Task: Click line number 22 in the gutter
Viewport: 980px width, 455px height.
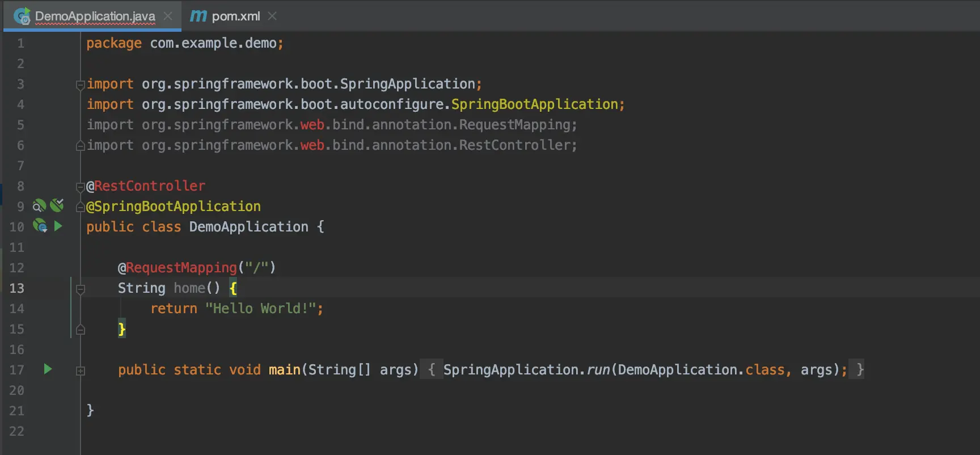Action: [x=17, y=431]
